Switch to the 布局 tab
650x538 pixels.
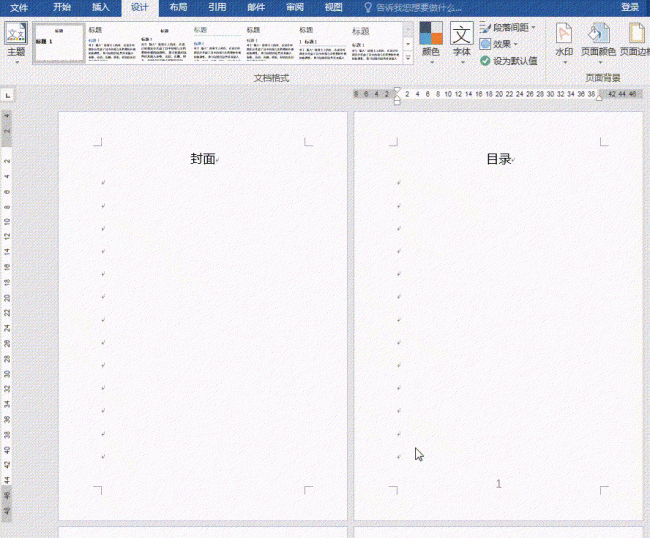pyautogui.click(x=178, y=7)
